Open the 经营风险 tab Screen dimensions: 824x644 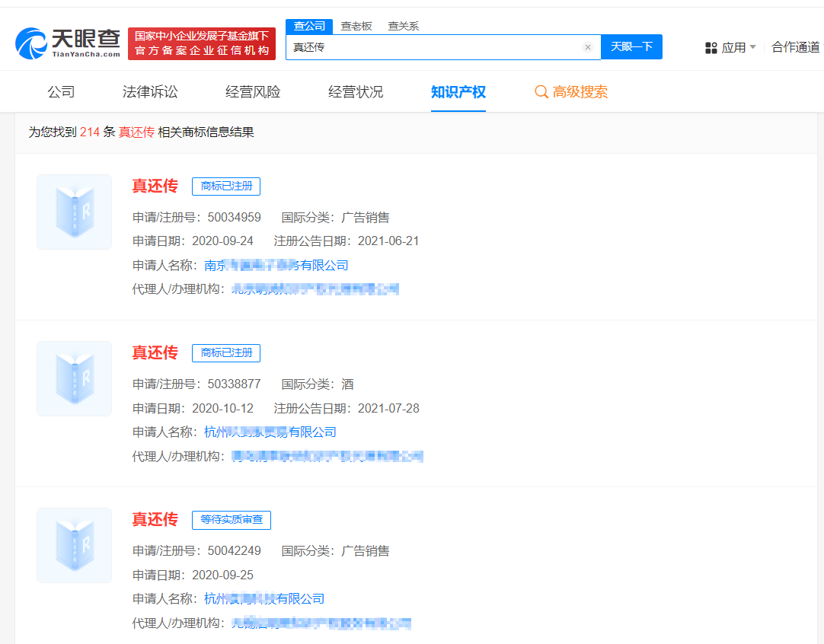[253, 91]
